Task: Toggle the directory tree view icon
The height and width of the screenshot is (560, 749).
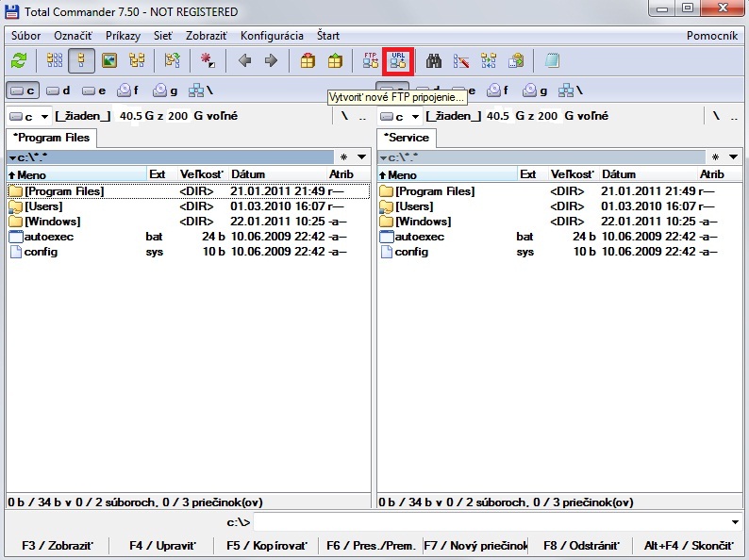Action: tap(137, 60)
